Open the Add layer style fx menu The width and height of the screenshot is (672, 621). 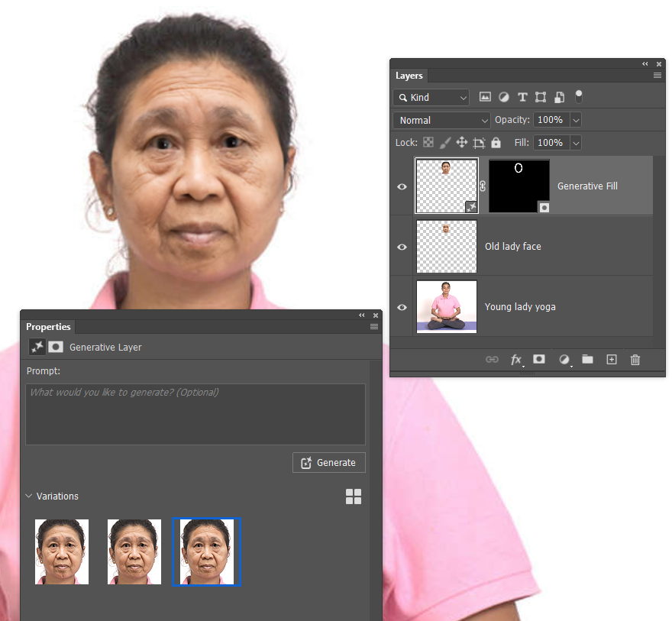tap(516, 359)
